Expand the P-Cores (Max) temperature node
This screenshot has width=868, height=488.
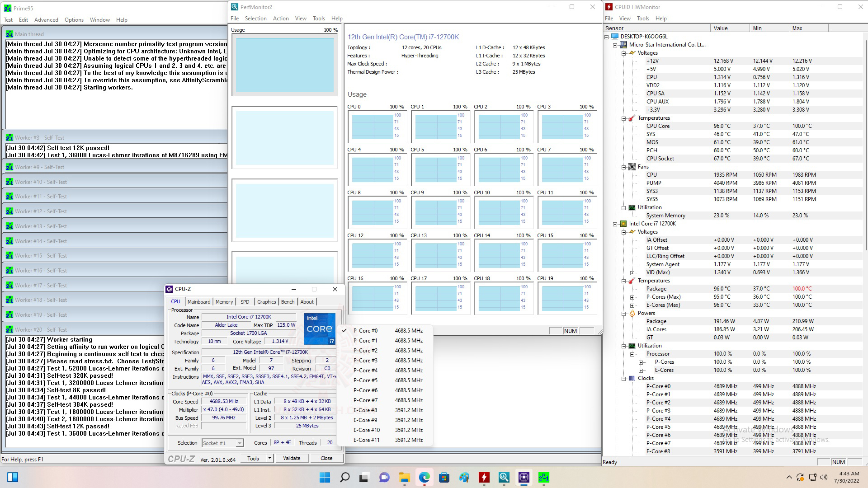click(632, 297)
